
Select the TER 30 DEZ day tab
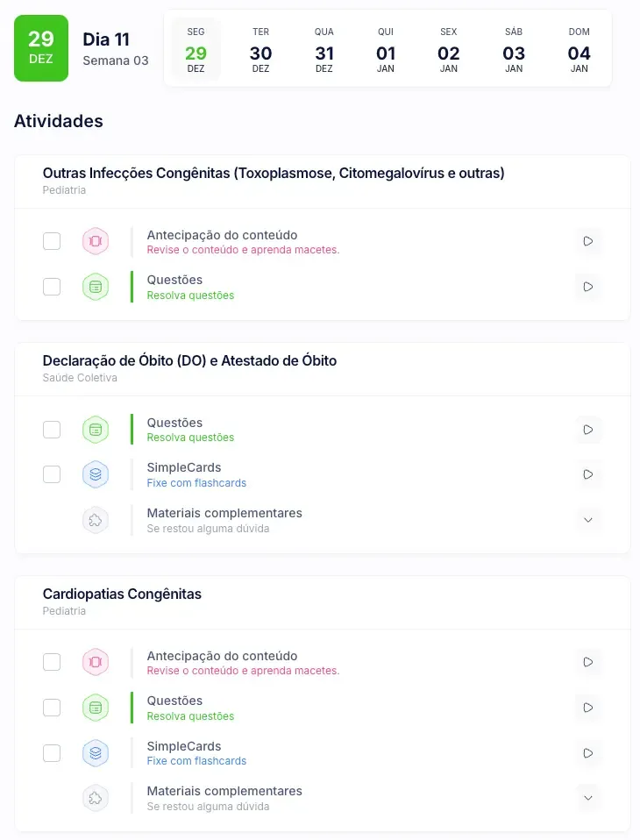pos(260,48)
